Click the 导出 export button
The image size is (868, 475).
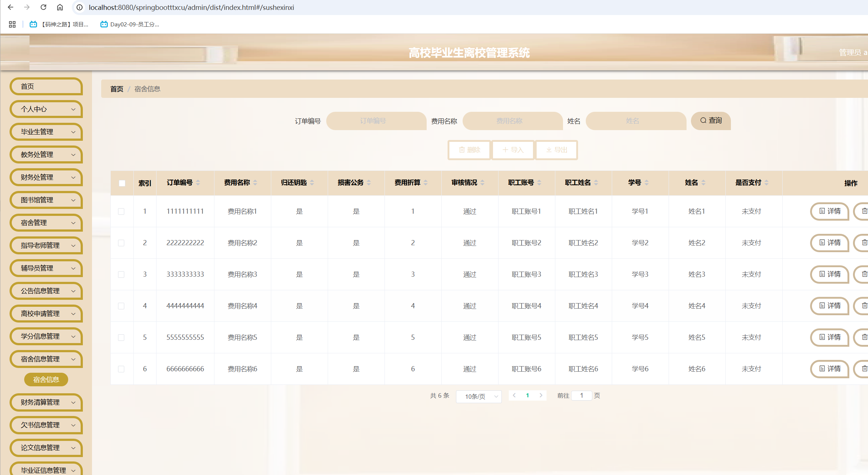[556, 150]
